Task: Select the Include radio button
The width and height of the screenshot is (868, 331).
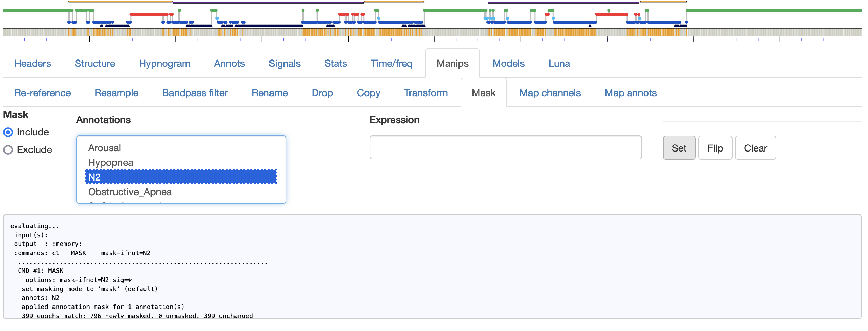Action: click(x=8, y=132)
